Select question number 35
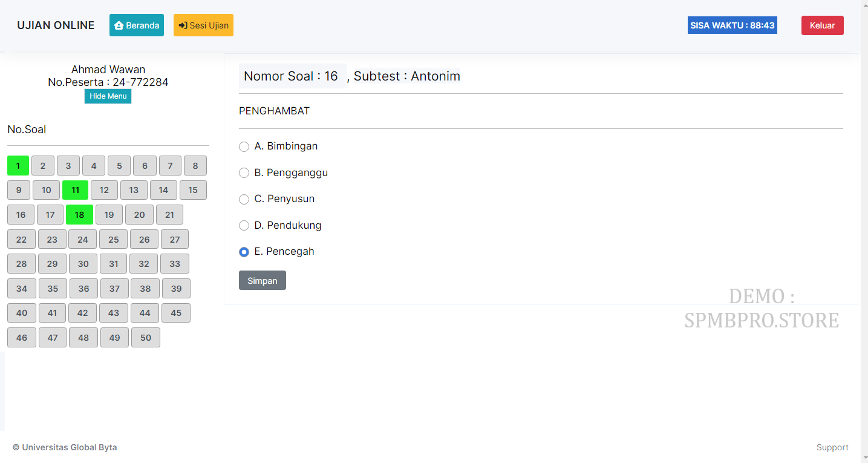 coord(53,289)
